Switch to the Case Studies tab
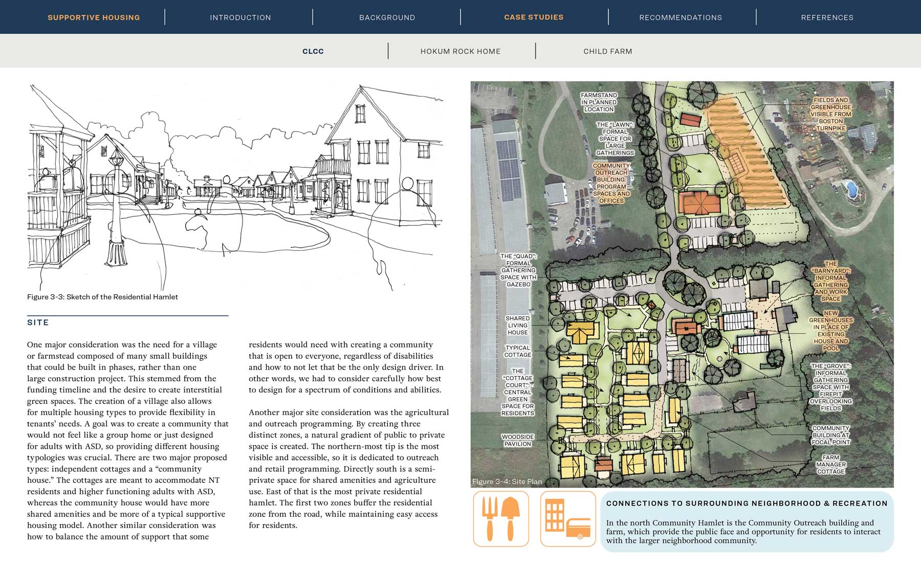 click(534, 17)
